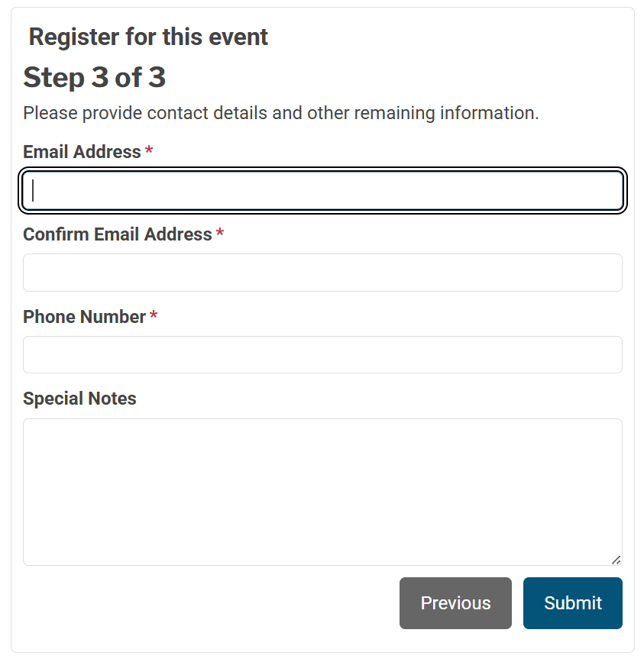The image size is (644, 662).
Task: Click the red asterisk next to Phone Number
Action: (x=154, y=317)
